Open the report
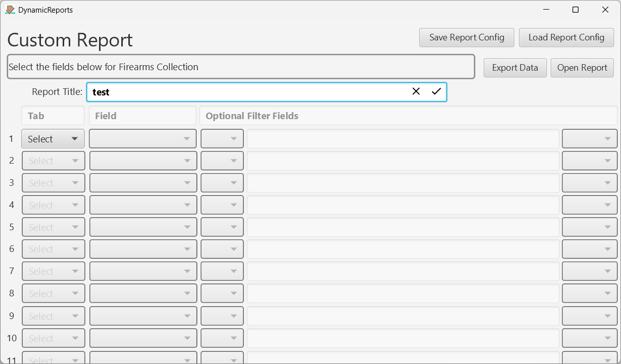 [582, 68]
